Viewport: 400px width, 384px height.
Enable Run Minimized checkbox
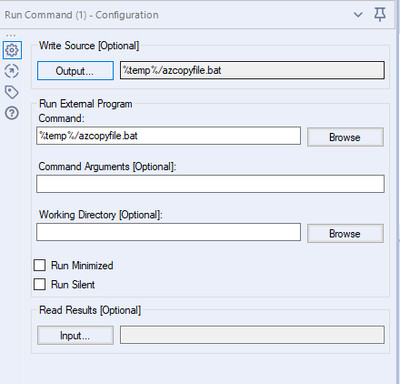[40, 265]
